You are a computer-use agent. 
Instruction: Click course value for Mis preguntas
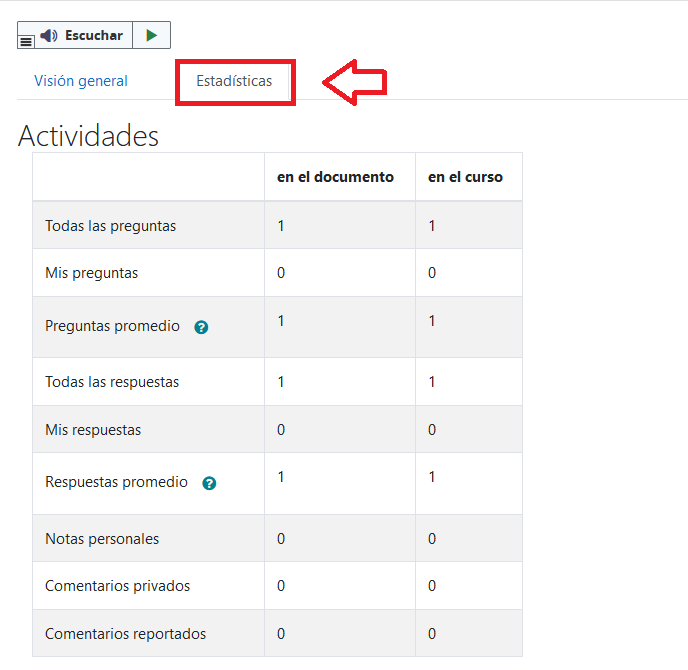[x=432, y=273]
